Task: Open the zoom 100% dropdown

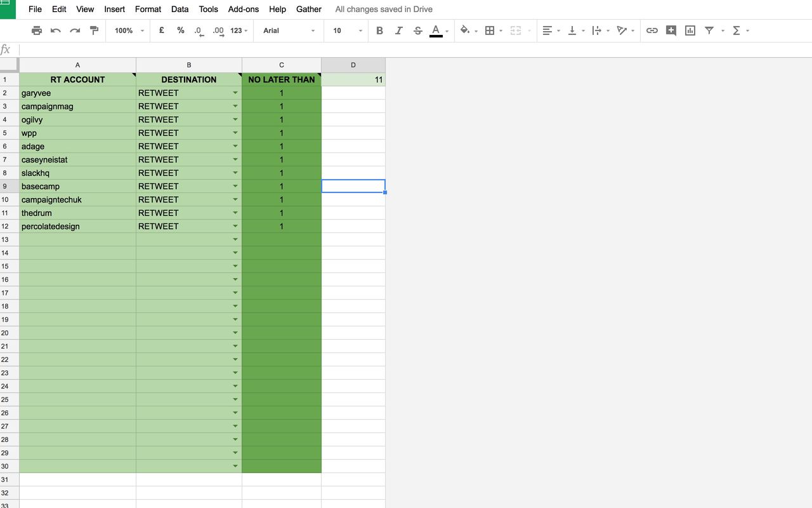Action: coord(129,30)
